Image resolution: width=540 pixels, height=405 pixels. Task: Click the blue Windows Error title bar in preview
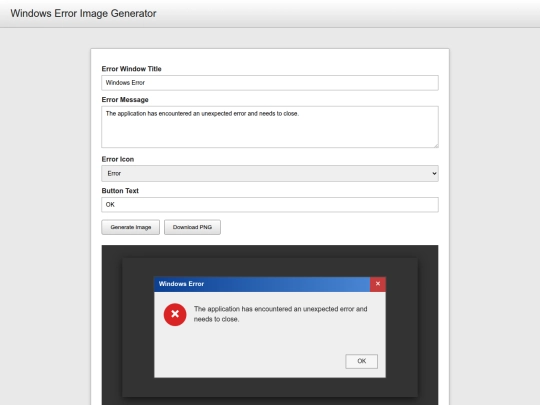click(x=262, y=284)
